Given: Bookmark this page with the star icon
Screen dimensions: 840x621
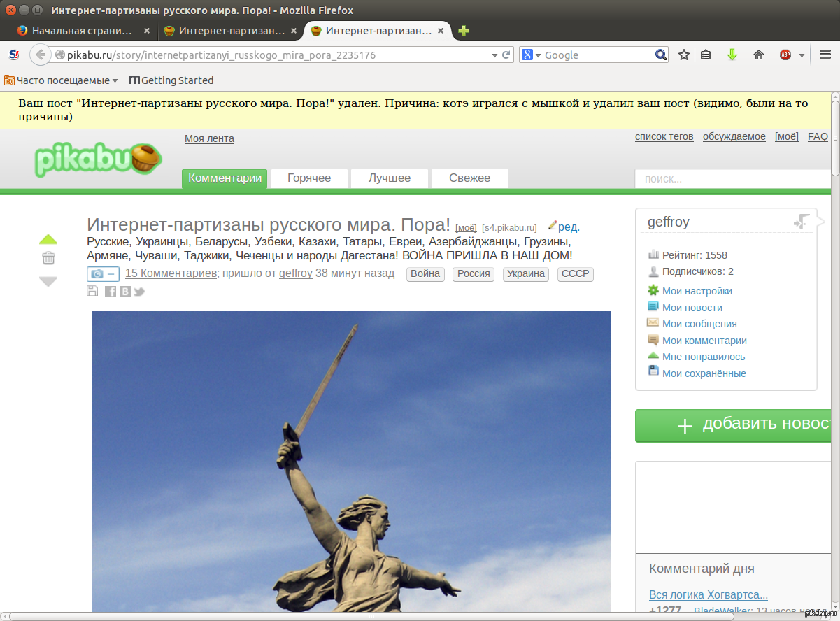Looking at the screenshot, I should click(683, 55).
